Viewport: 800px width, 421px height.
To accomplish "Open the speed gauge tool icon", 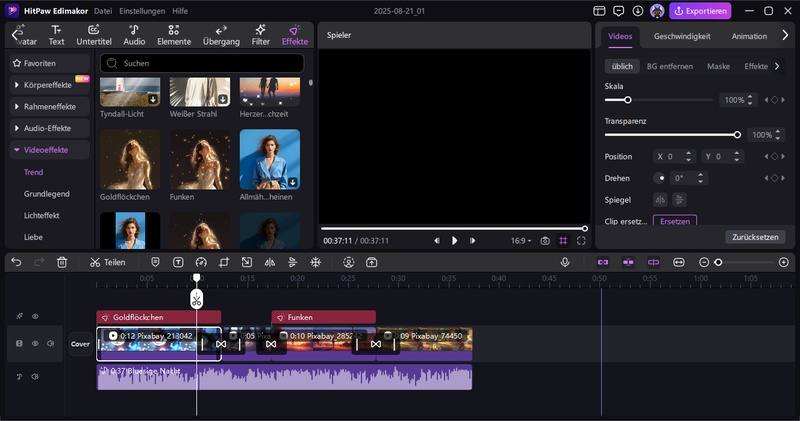I will pyautogui.click(x=201, y=262).
